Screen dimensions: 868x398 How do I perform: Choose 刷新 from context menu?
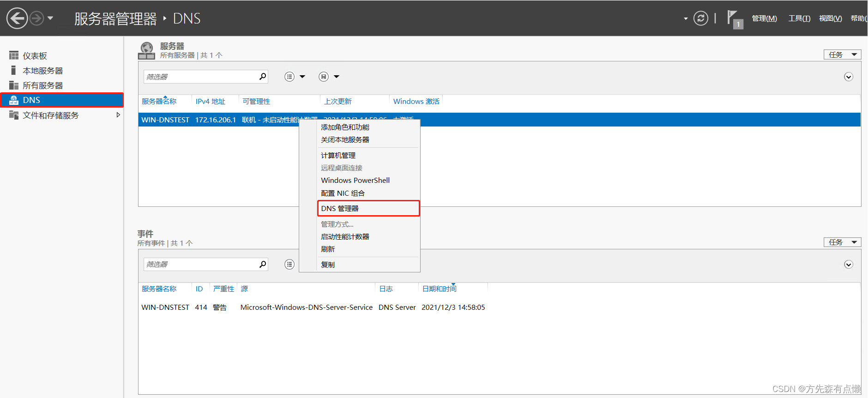328,249
